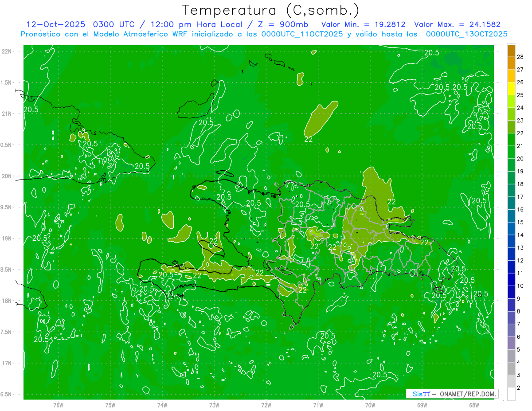Click the "Temperatura (C,somb.)" chart title

[271, 10]
